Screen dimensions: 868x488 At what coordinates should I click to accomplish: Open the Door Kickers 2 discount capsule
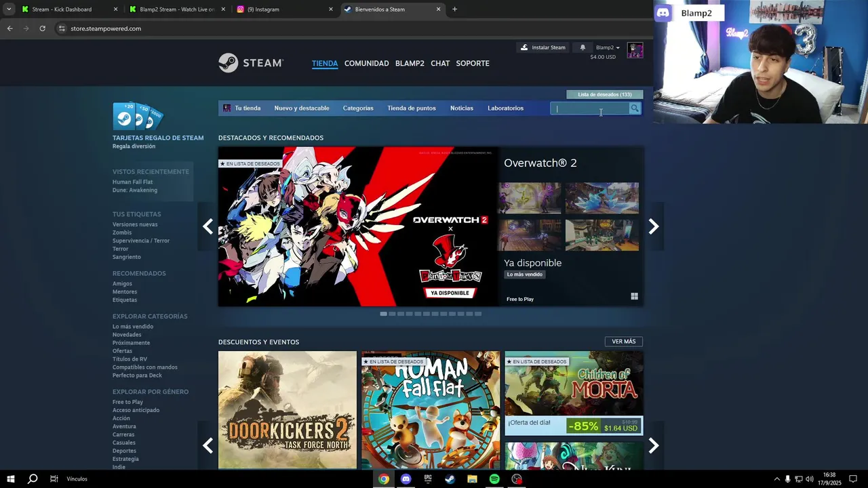(x=288, y=410)
